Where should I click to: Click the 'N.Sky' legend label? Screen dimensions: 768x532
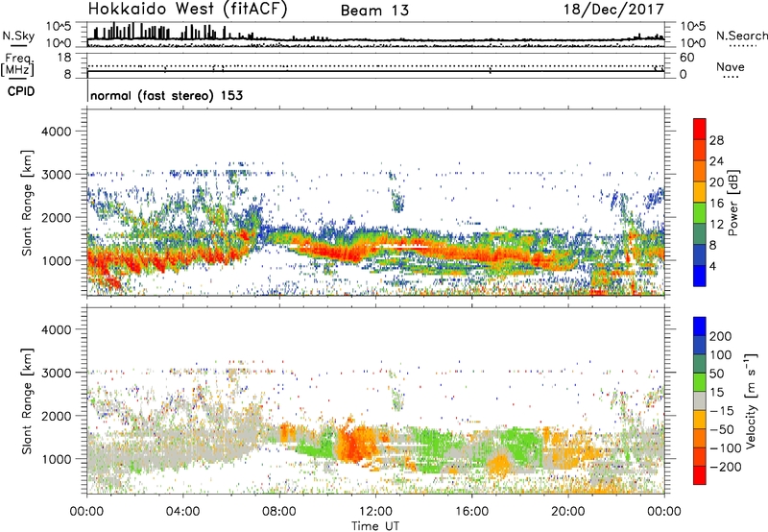coord(18,36)
